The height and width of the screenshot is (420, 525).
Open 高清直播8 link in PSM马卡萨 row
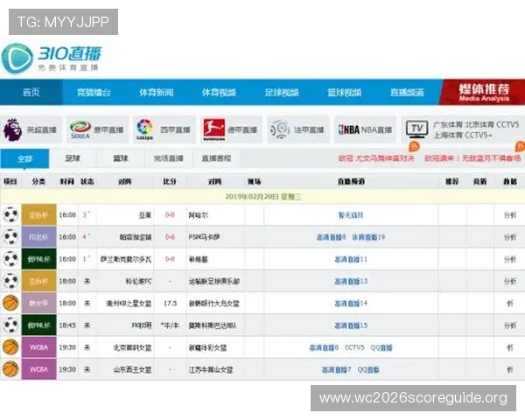(331, 237)
